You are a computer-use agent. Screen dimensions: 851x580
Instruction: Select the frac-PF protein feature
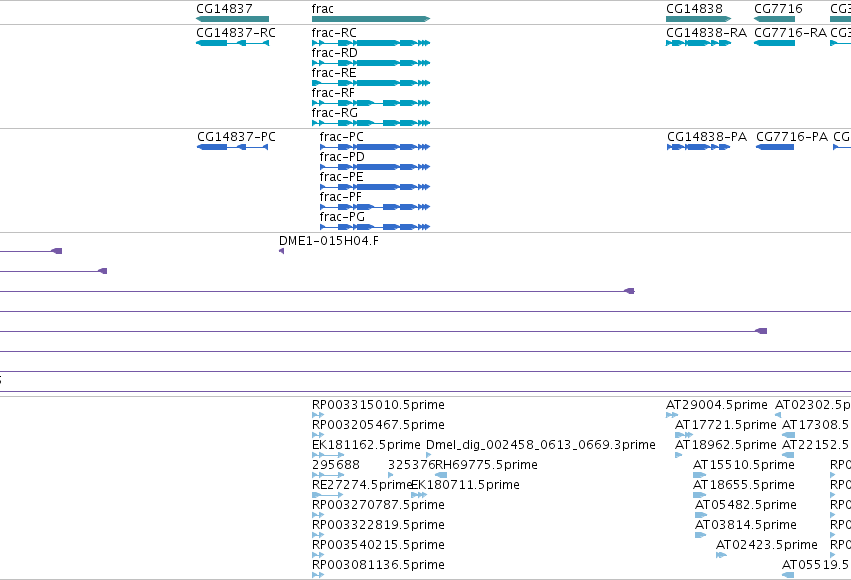[375, 207]
